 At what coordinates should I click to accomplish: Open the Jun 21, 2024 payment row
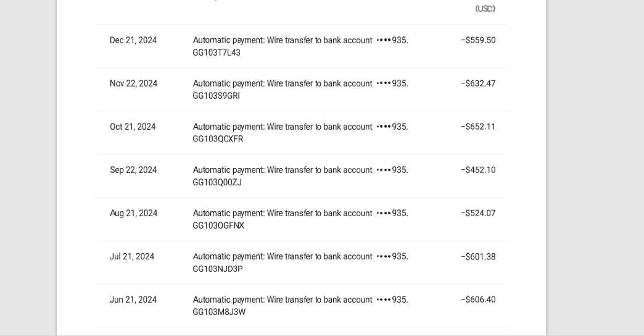[x=303, y=306]
